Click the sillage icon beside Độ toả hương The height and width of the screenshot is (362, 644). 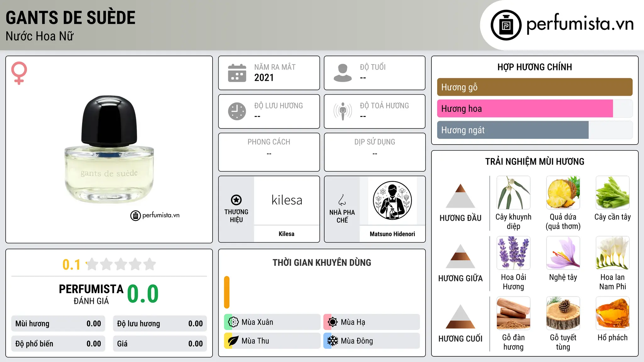click(x=343, y=111)
